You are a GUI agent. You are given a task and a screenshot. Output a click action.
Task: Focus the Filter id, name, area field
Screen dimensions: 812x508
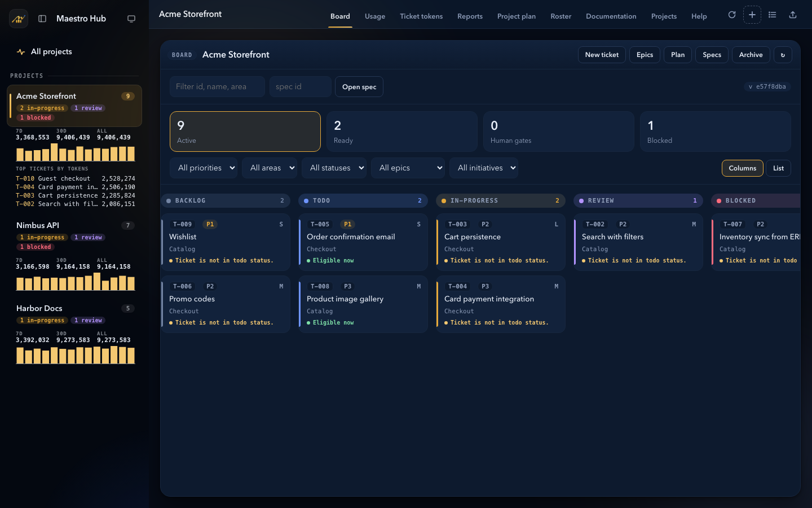(217, 87)
